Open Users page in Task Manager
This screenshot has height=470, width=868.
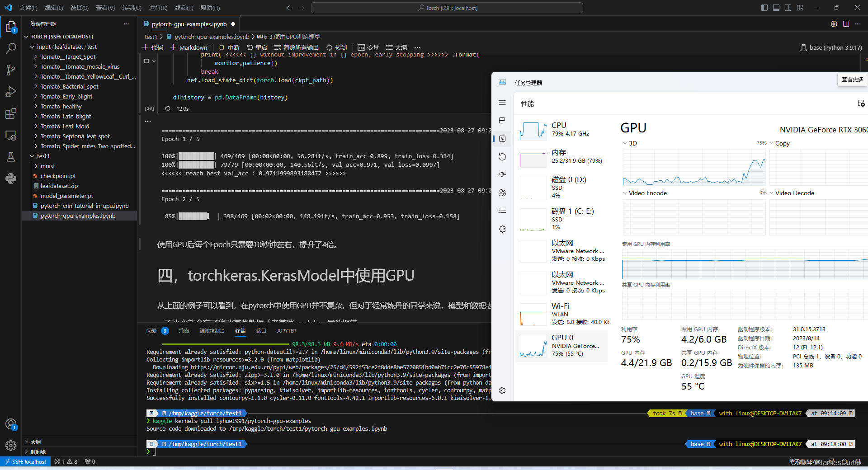coord(502,193)
